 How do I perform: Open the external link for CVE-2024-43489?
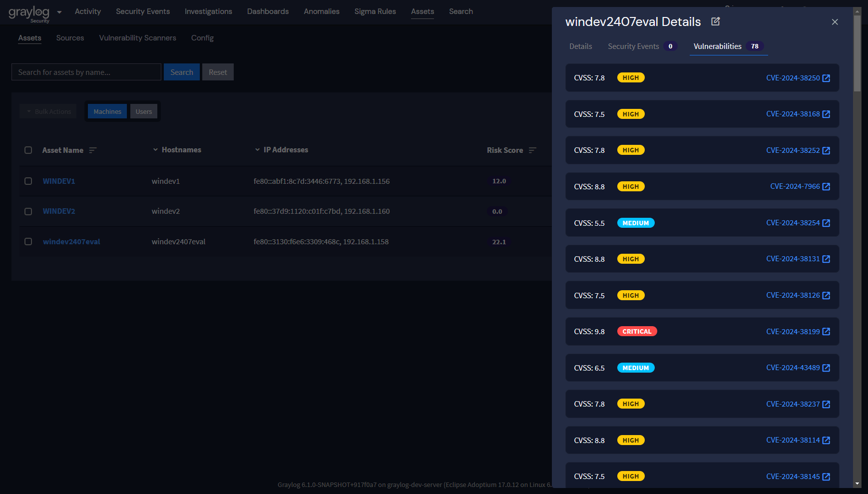[827, 368]
